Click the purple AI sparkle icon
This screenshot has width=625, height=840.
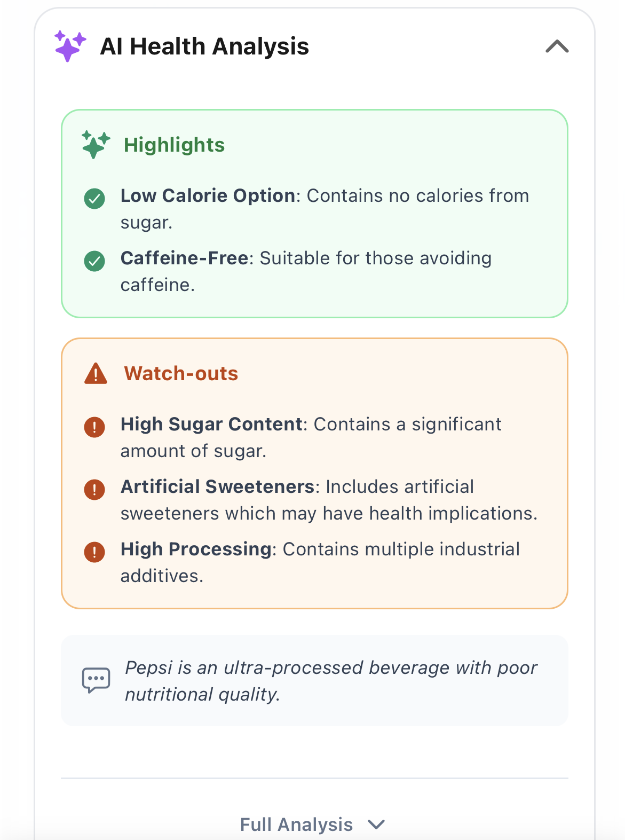(68, 46)
